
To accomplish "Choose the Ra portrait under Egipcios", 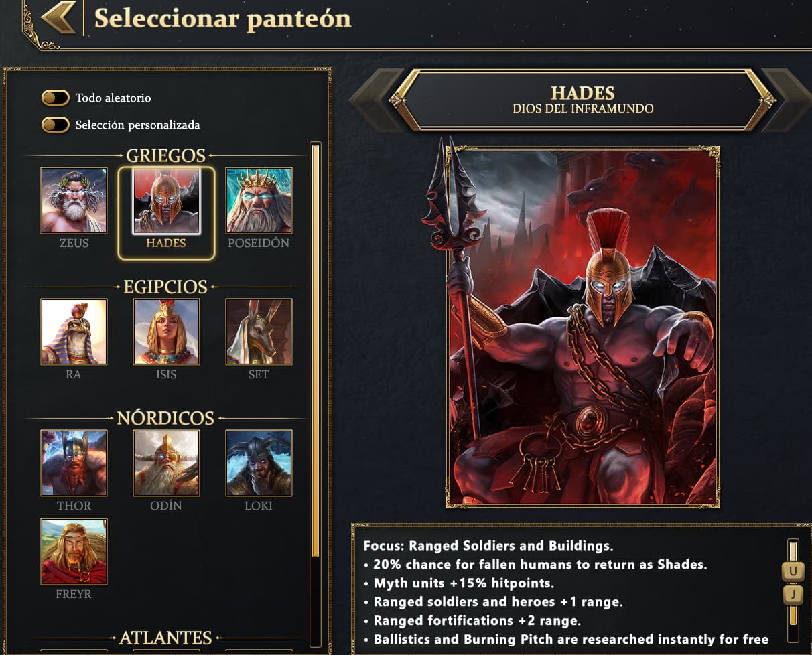I will click(74, 332).
